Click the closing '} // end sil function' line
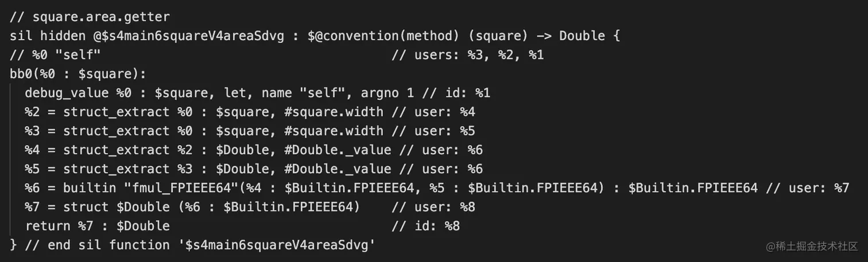The width and height of the screenshot is (868, 262). point(193,245)
